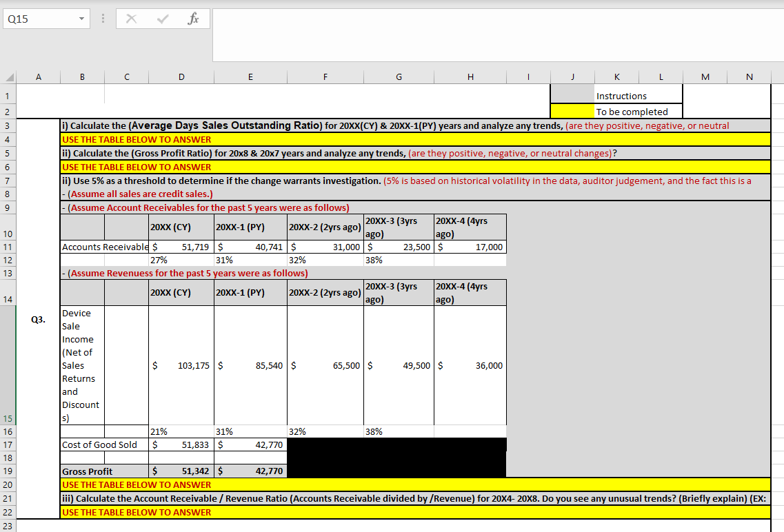Select row 19 header

tap(8, 471)
